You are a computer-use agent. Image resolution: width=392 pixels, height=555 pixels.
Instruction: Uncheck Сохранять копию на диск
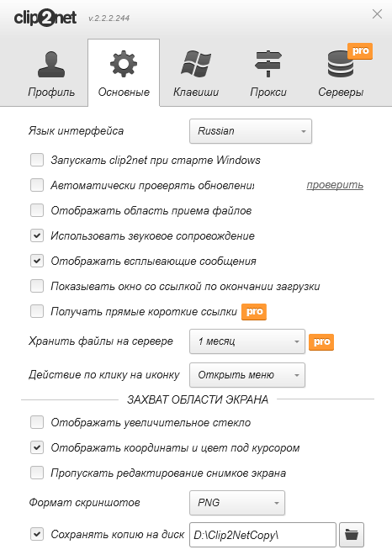37,534
